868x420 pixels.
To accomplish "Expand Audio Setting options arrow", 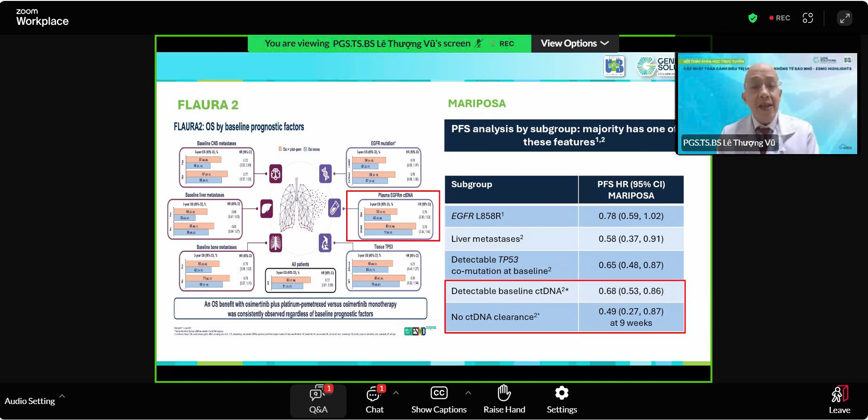I will [62, 396].
